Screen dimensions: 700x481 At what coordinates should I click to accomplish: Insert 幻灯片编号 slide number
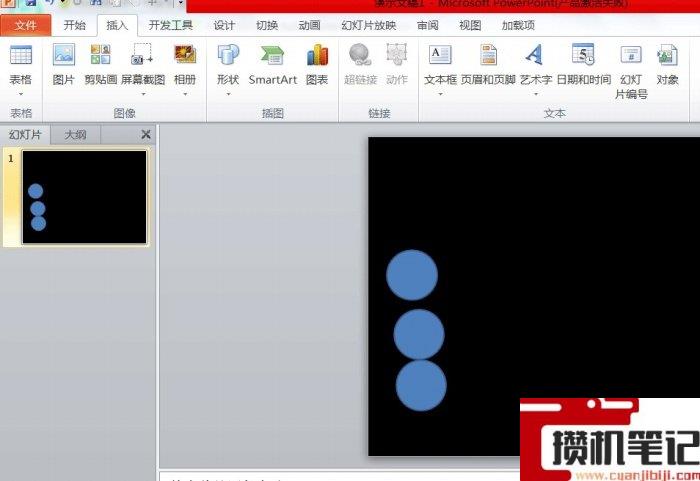tap(631, 71)
